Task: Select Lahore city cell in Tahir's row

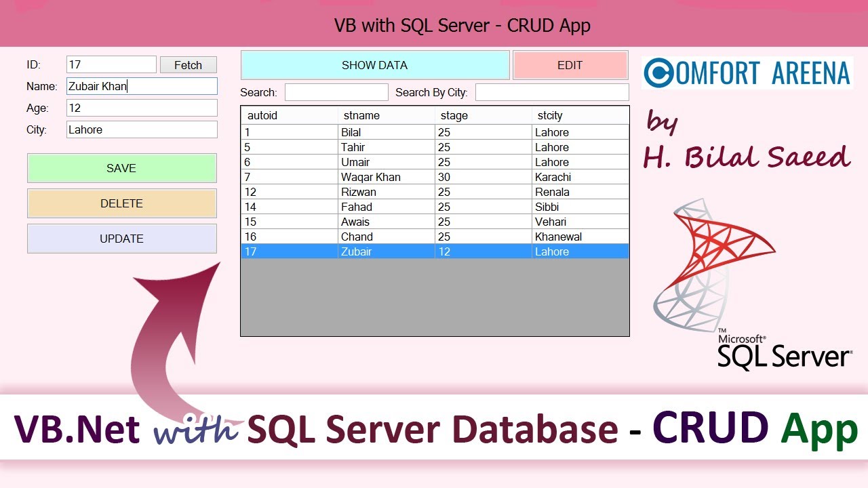Action: tap(580, 147)
